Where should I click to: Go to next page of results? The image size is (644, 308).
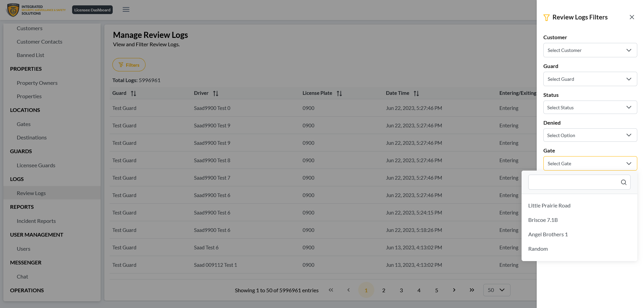[x=454, y=290]
